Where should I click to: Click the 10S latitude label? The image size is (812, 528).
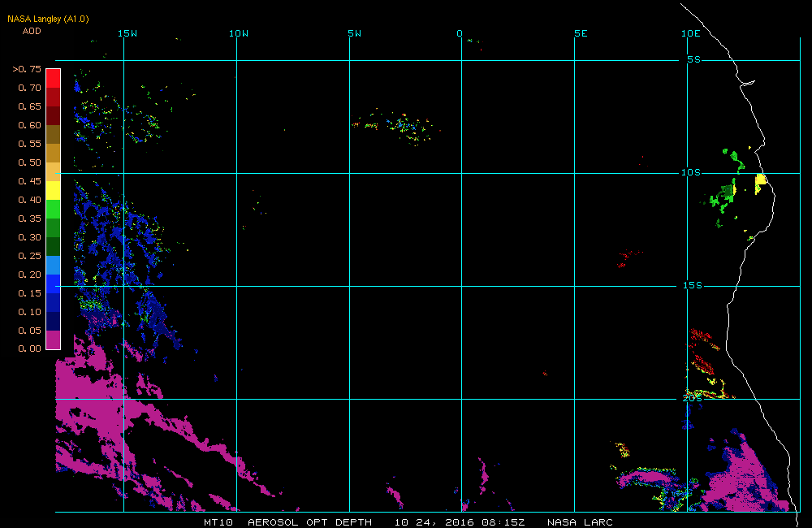[x=691, y=172]
